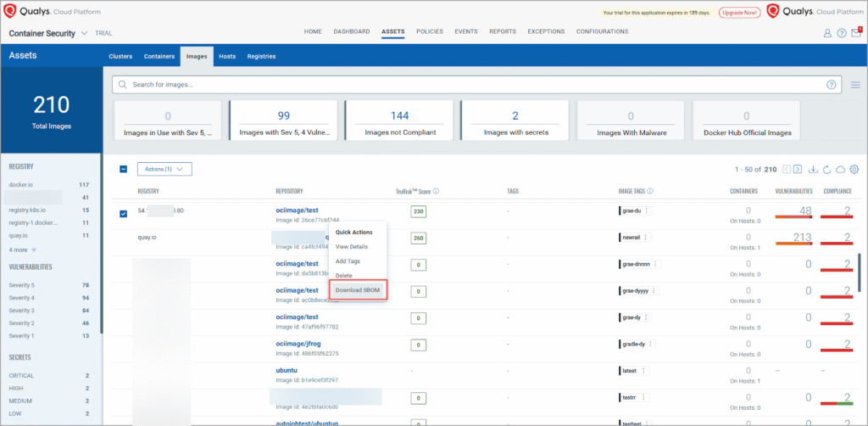Screen dimensions: 868x426
Task: Click the refresh list icon
Action: point(827,169)
